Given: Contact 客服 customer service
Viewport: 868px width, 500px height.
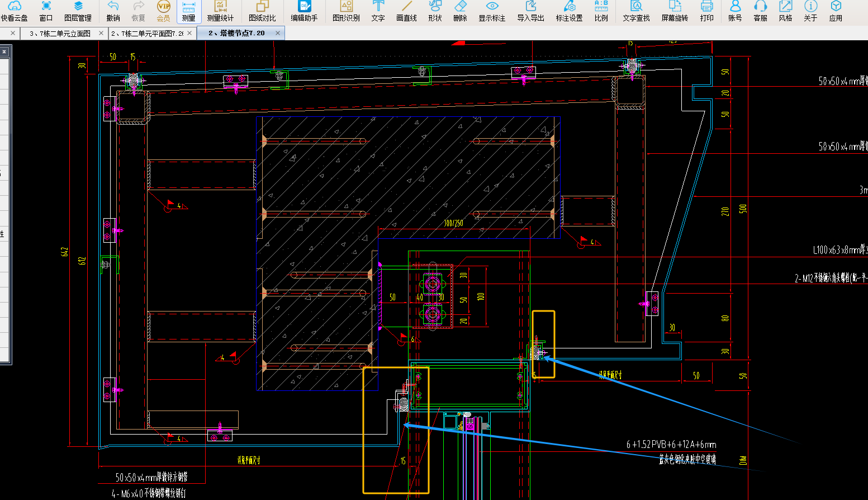Looking at the screenshot, I should click(x=760, y=11).
